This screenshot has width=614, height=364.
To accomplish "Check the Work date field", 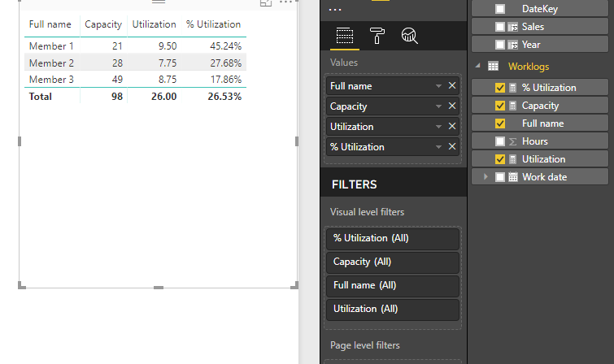I will click(x=500, y=177).
